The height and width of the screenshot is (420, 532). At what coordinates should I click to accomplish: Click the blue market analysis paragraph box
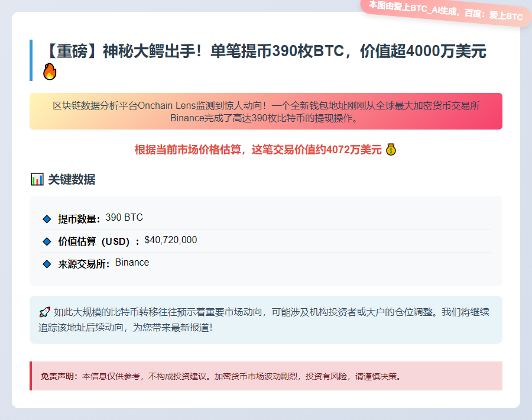tap(266, 319)
